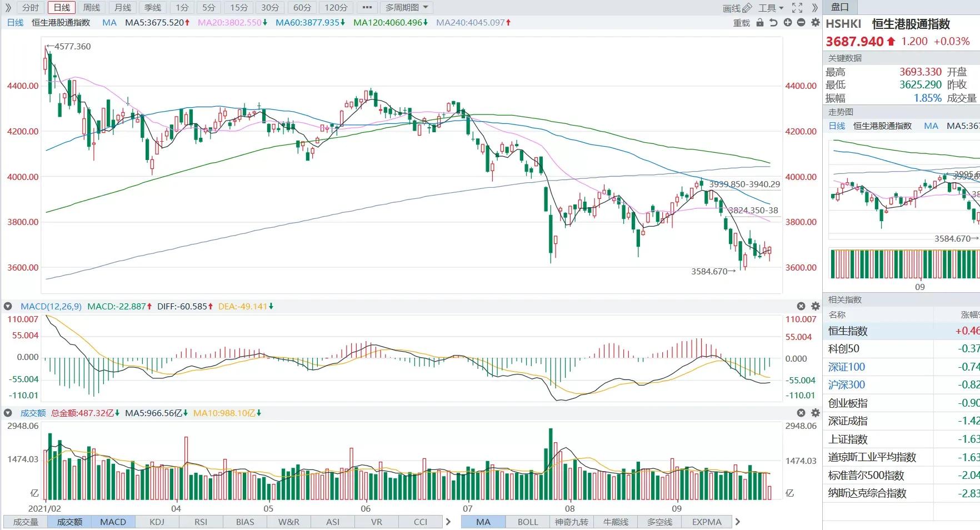Toggle fullscreen chart expand icon

(797, 8)
